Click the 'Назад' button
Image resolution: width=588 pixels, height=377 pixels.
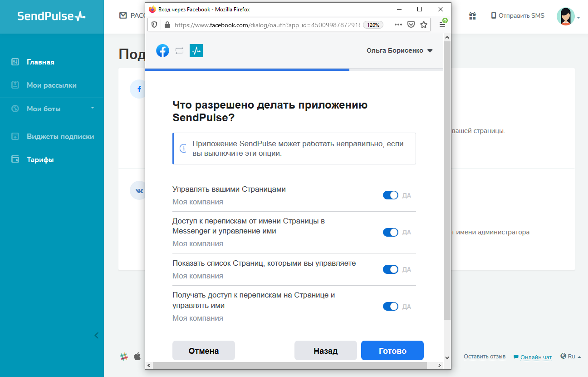pos(326,351)
